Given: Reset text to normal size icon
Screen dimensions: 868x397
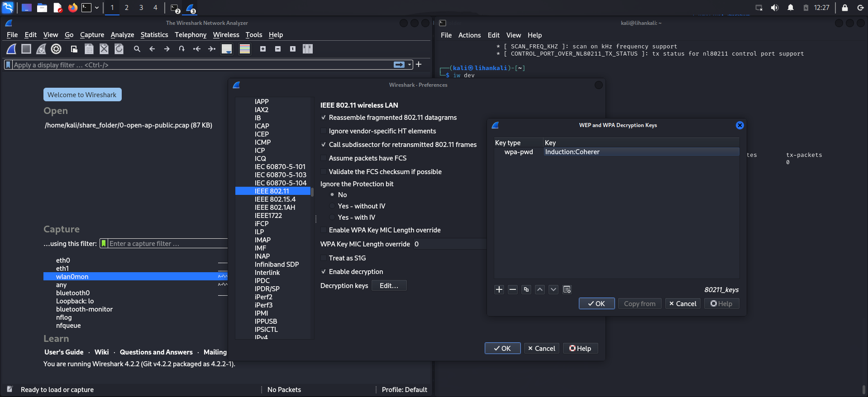Looking at the screenshot, I should click(293, 49).
